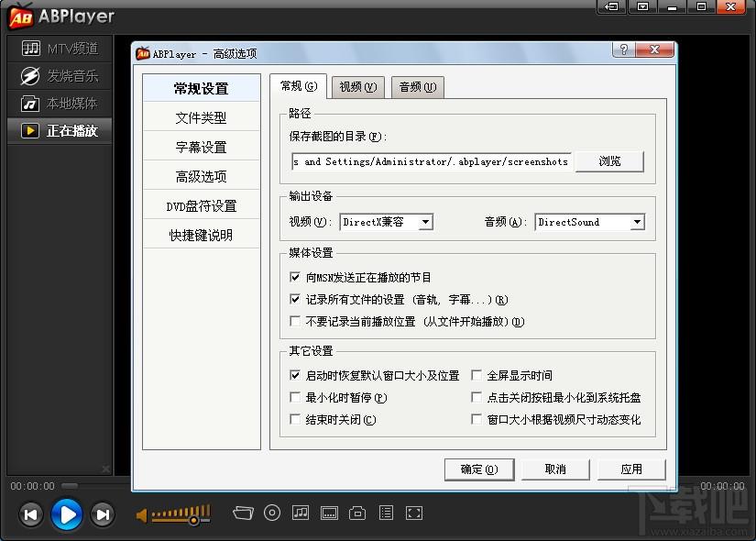Open MTV频道 in the left sidebar
The height and width of the screenshot is (541, 756).
(x=60, y=49)
